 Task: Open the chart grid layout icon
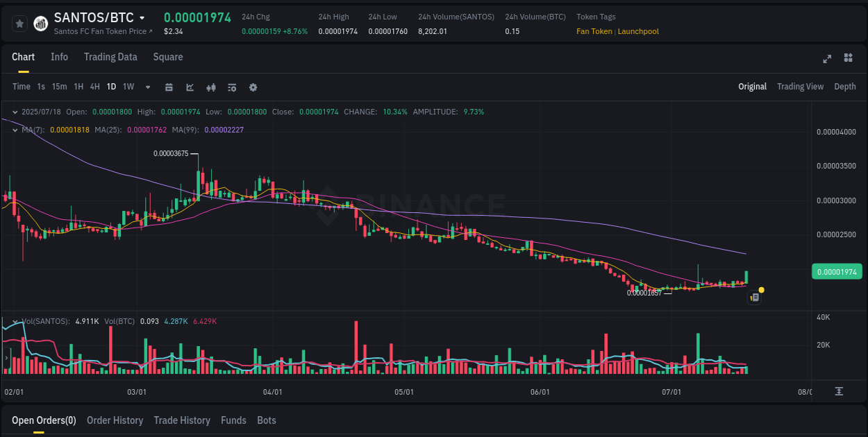pos(848,58)
